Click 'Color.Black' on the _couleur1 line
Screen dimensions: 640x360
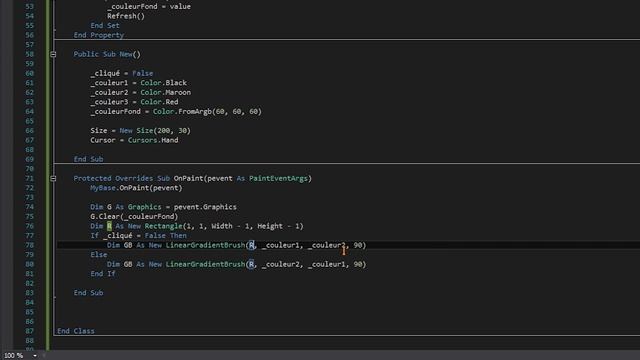[x=163, y=83]
